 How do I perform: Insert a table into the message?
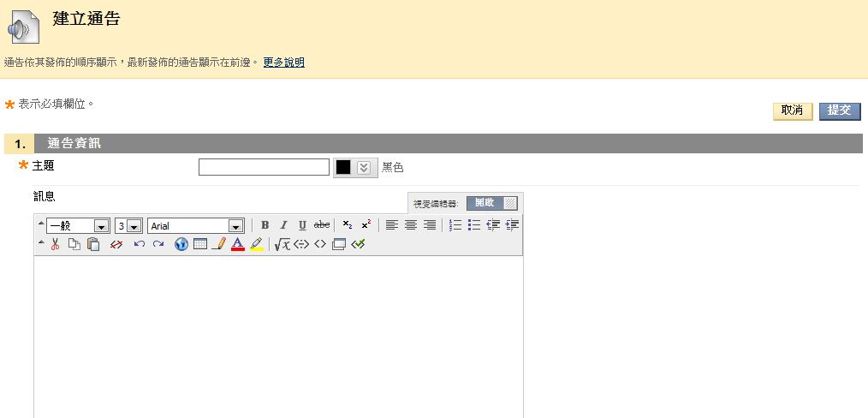[200, 244]
